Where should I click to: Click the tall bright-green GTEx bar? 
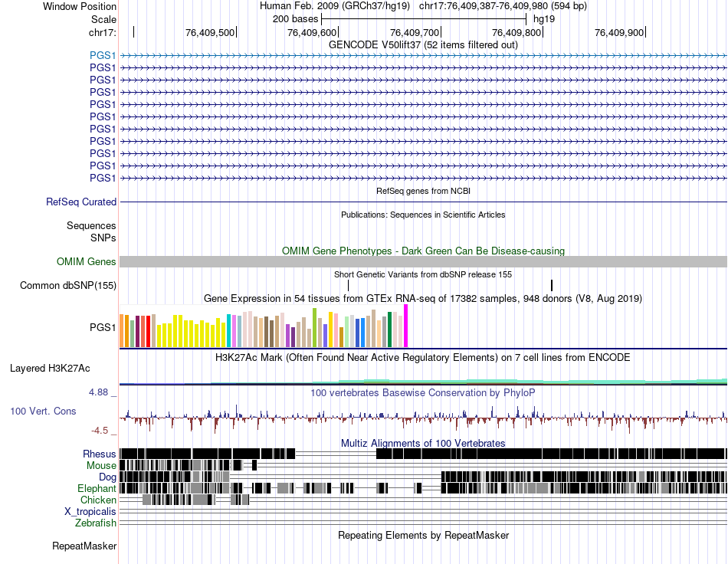(x=314, y=328)
